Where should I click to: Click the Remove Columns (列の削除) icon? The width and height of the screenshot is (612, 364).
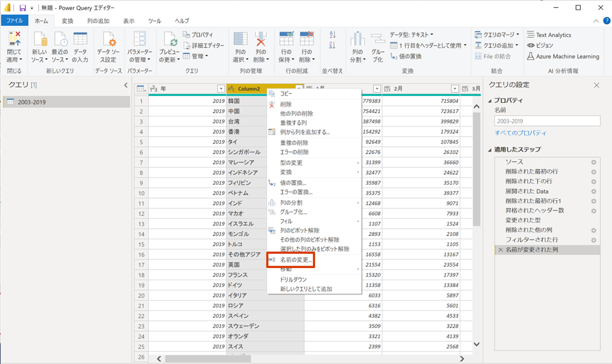click(x=261, y=39)
